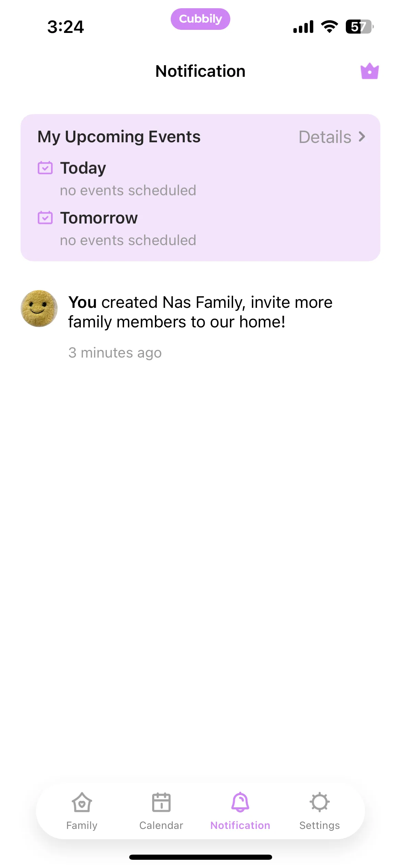The image size is (401, 868).
Task: Open the Calendar tab icon
Action: 161,802
